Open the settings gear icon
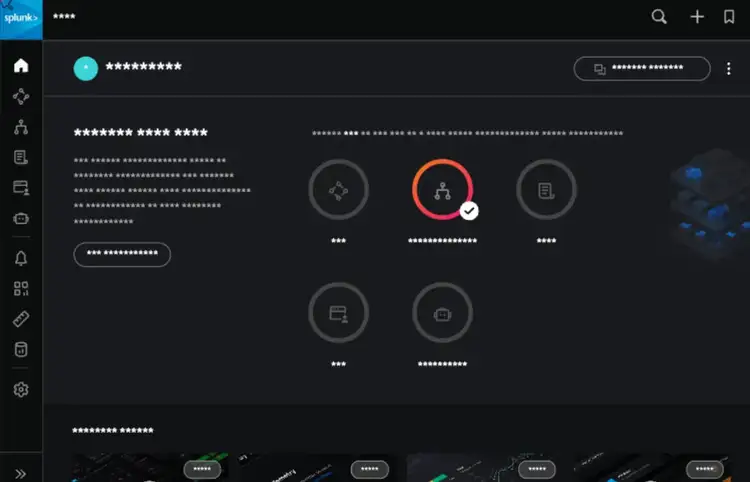 click(x=21, y=390)
